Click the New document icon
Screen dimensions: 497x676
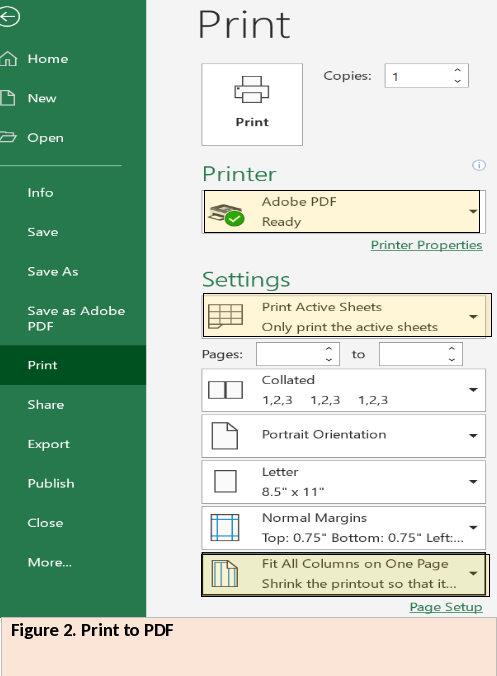(x=8, y=98)
